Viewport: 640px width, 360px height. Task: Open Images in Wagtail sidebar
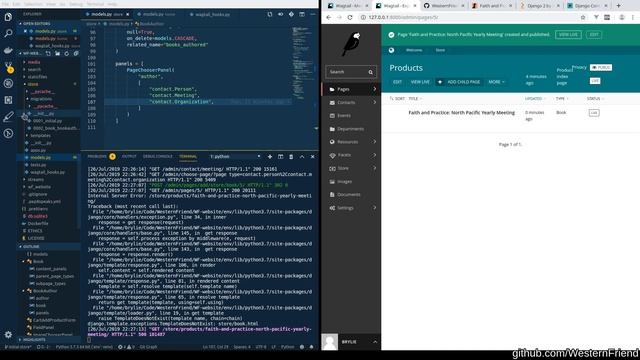[344, 181]
